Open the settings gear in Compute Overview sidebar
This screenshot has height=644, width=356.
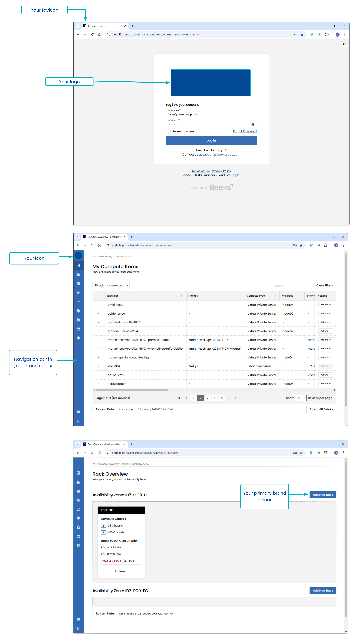pyautogui.click(x=78, y=338)
